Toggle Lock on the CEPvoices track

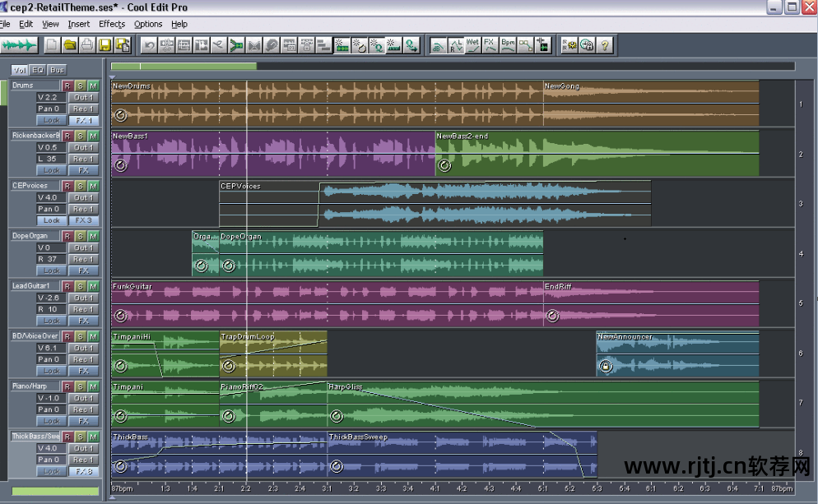(x=51, y=220)
